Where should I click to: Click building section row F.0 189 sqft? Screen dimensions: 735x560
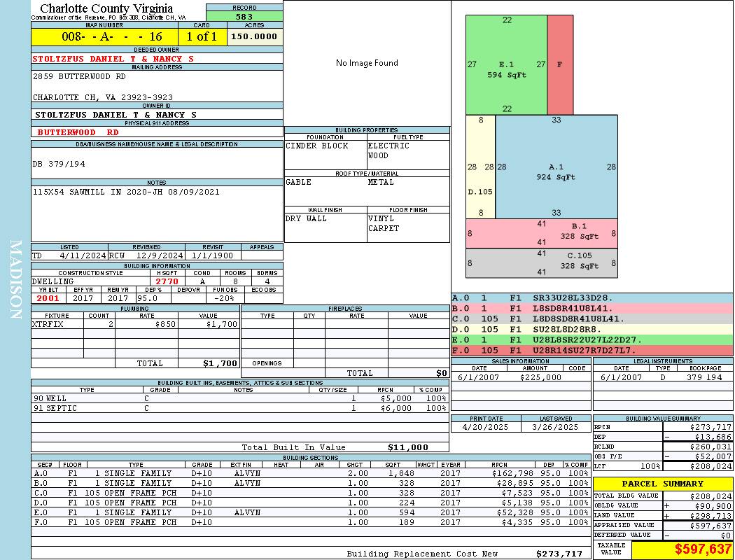(311, 522)
